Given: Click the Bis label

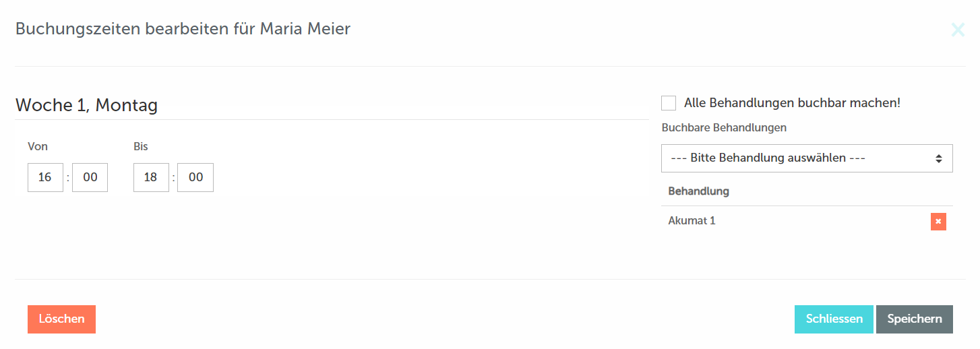Looking at the screenshot, I should click(140, 146).
